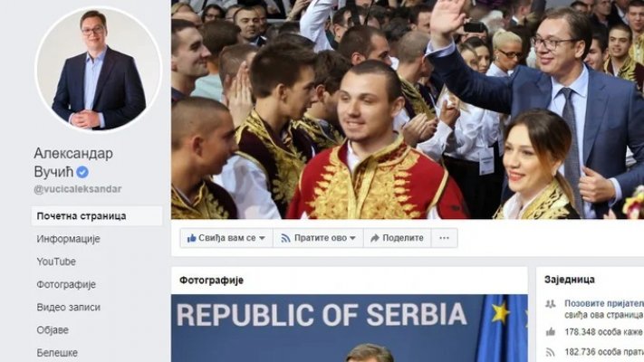Click the blue verified badge icon

[82, 172]
